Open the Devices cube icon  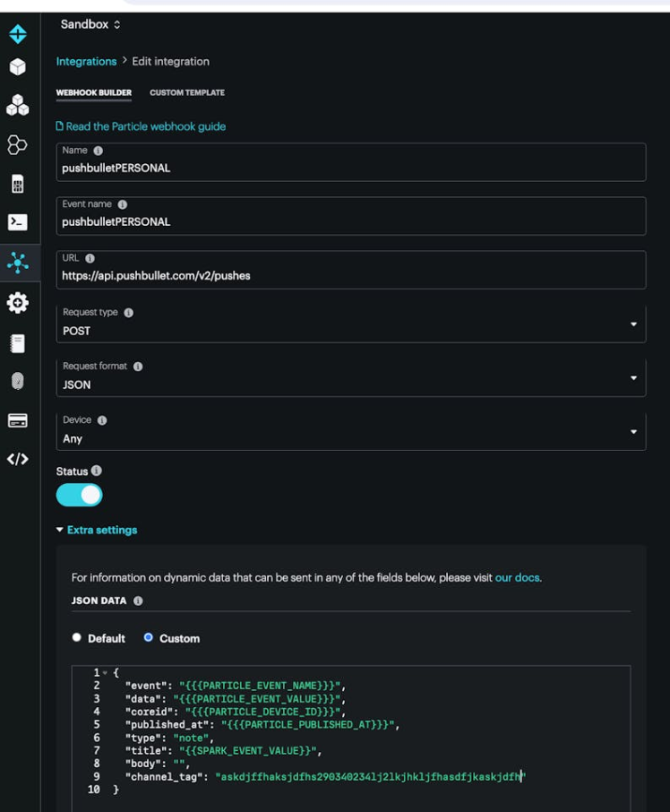coord(17,67)
